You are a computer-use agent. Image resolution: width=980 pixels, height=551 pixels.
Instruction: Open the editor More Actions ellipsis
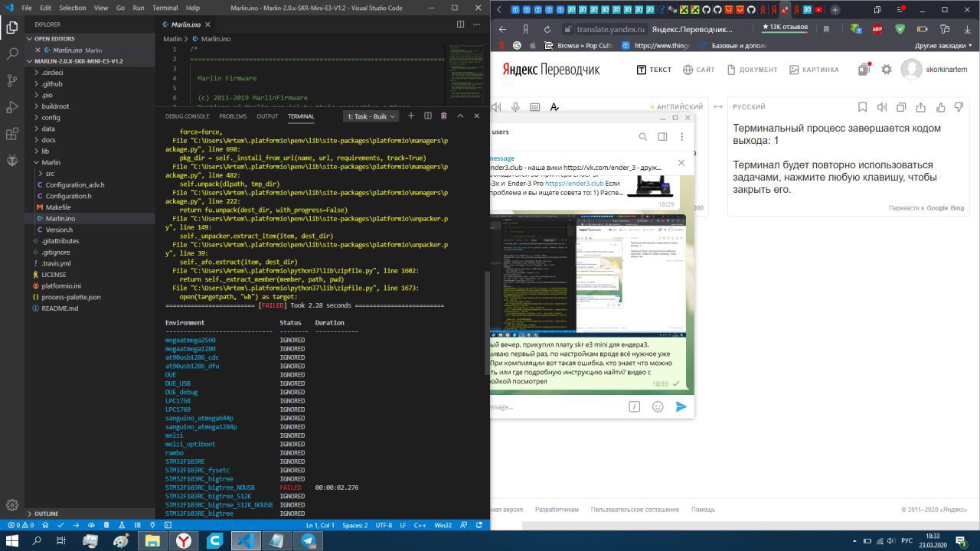[477, 24]
